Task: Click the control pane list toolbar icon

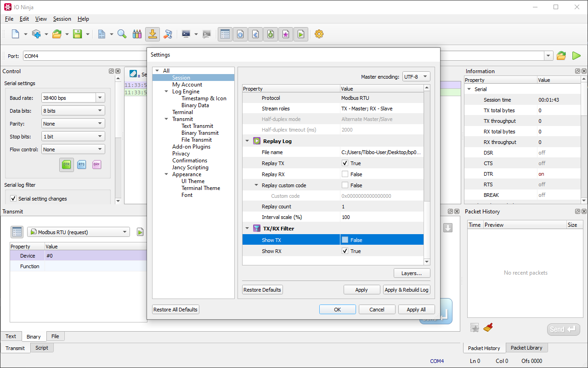Action: point(225,34)
